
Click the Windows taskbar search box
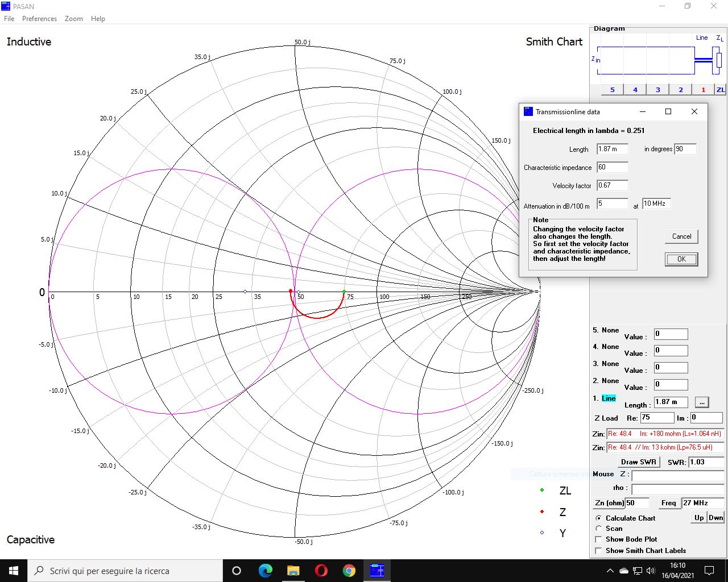click(125, 571)
